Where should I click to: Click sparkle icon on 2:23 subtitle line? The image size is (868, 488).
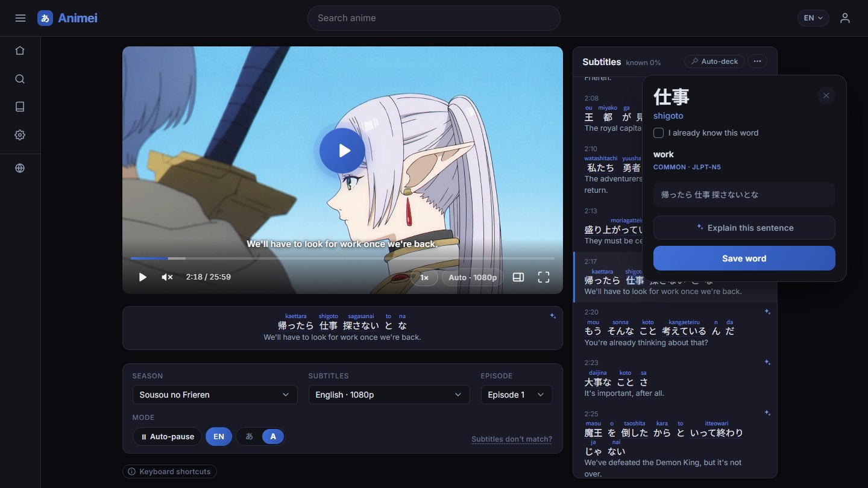(767, 362)
